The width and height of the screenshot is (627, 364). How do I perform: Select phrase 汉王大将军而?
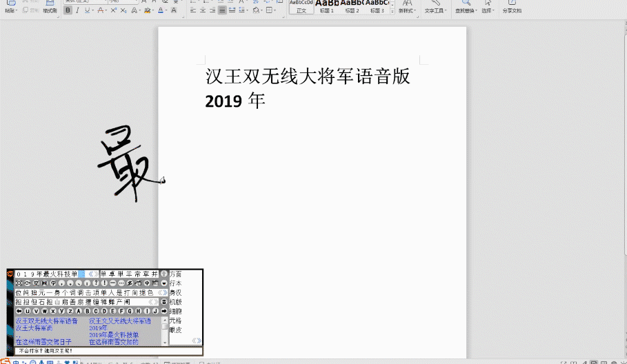point(34,328)
